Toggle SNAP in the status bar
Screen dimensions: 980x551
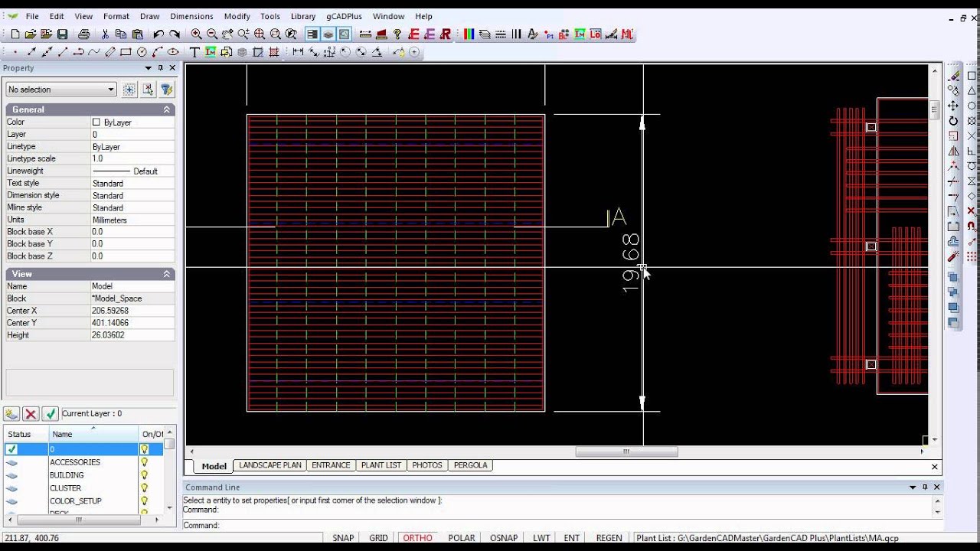click(343, 538)
